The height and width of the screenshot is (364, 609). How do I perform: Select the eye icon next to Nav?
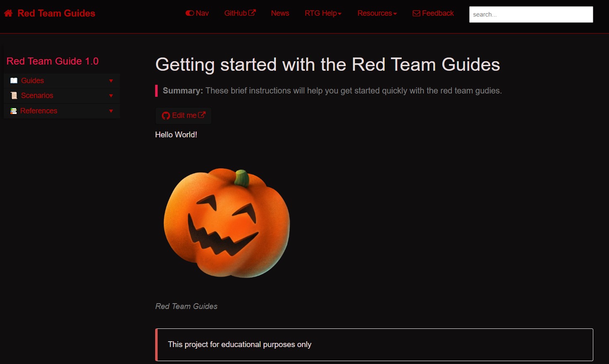189,13
